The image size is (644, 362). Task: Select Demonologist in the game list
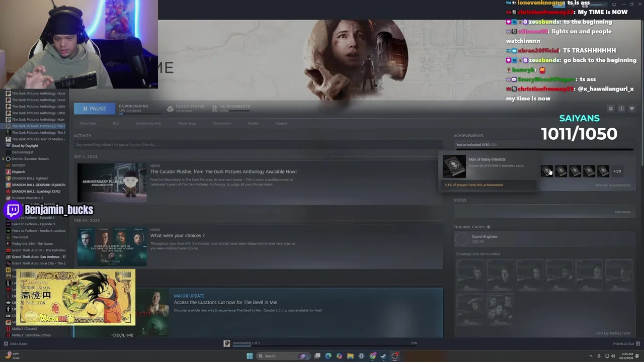[22, 152]
